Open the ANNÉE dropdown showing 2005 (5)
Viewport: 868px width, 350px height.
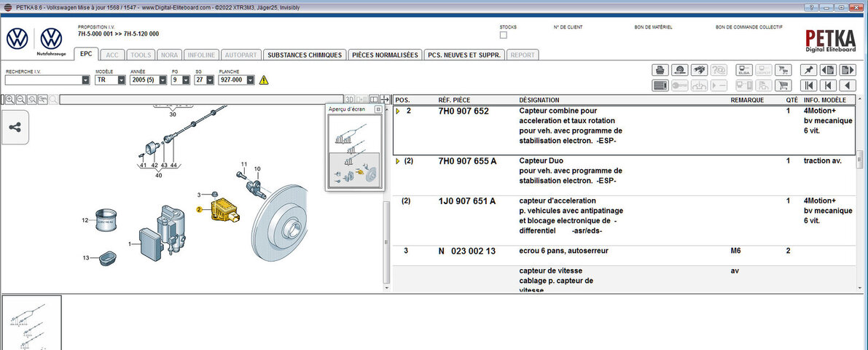click(163, 80)
